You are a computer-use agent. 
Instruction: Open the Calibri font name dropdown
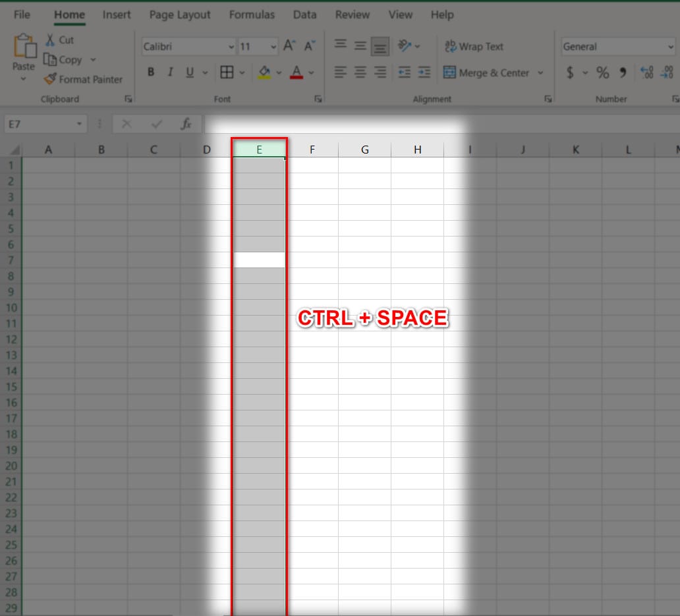pos(231,47)
